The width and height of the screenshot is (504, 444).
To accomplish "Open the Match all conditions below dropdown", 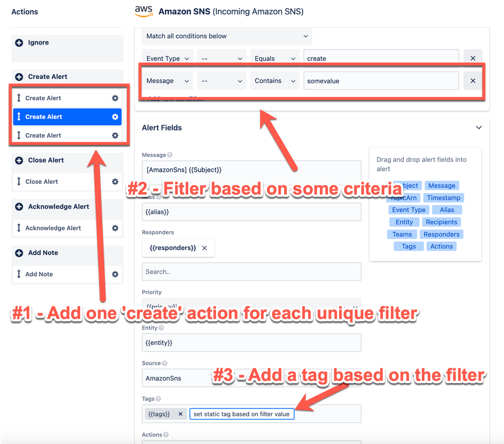I will pos(227,36).
